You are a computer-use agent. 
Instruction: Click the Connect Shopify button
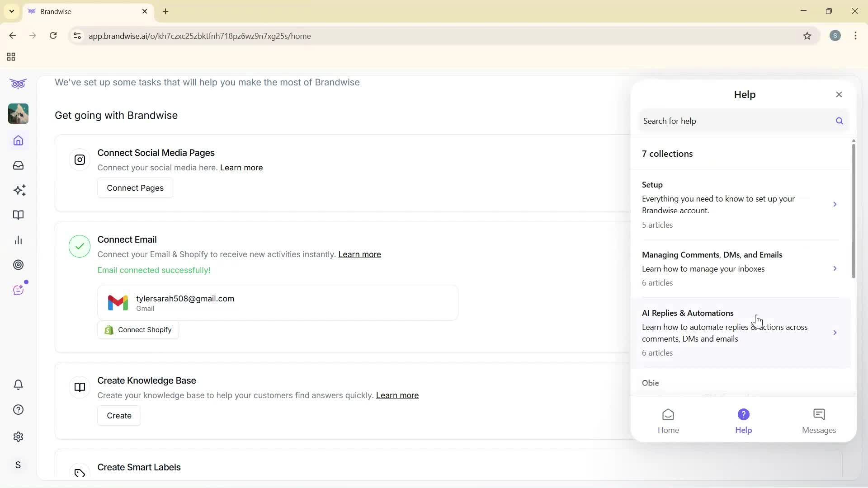pyautogui.click(x=138, y=329)
